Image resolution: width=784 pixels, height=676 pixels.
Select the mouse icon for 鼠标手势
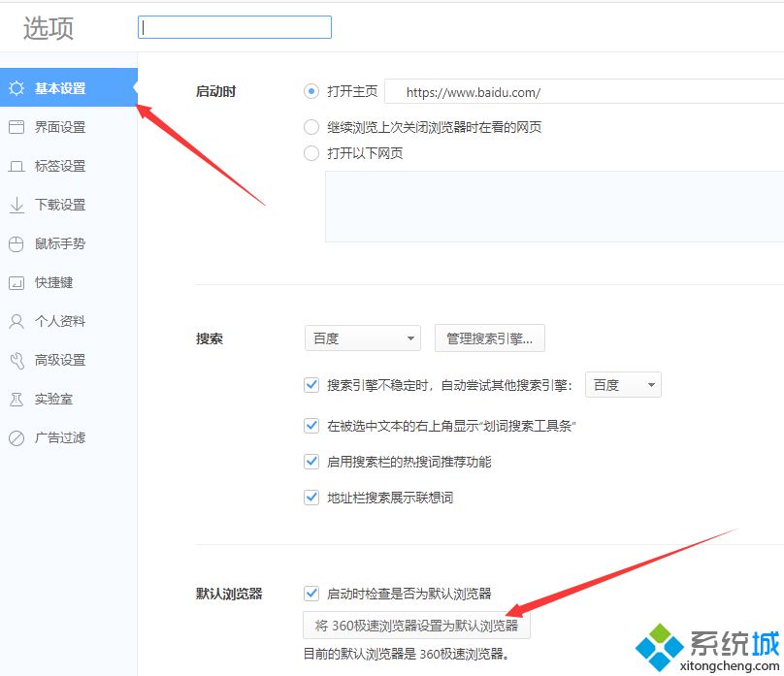tap(16, 243)
